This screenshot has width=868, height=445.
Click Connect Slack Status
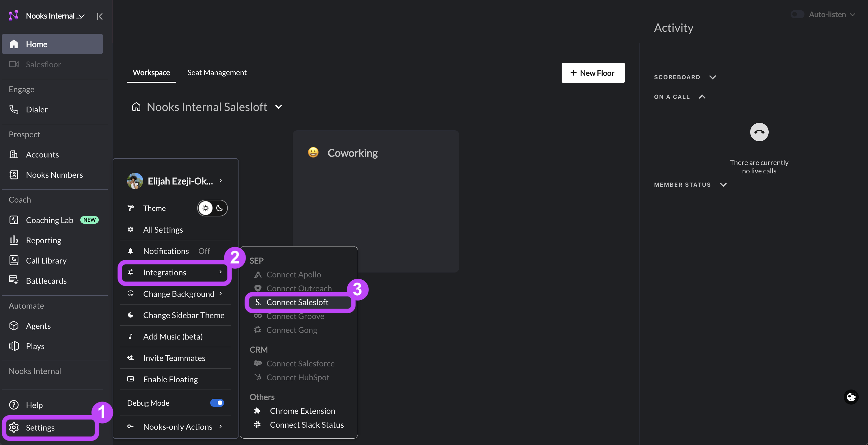click(307, 424)
